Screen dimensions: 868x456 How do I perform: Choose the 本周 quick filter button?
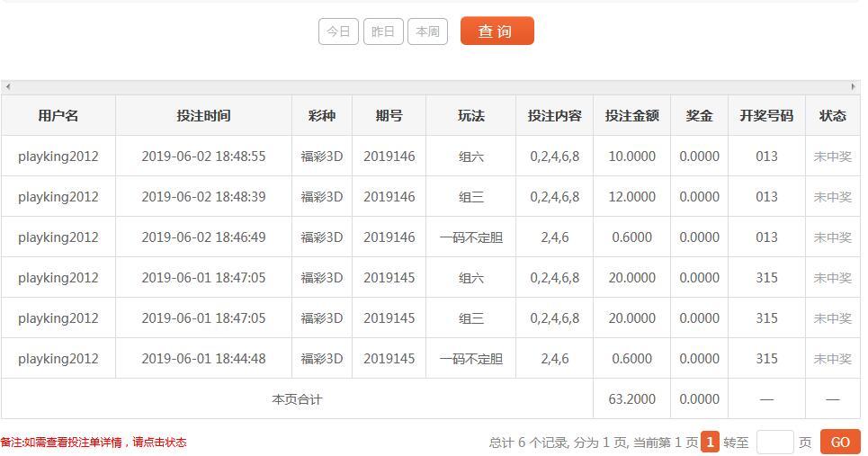[x=427, y=31]
